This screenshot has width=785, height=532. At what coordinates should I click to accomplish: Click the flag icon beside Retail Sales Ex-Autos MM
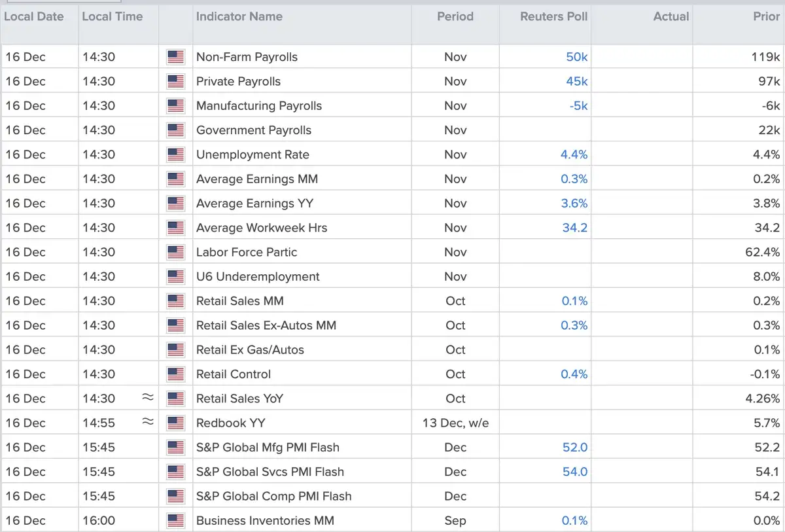point(175,325)
